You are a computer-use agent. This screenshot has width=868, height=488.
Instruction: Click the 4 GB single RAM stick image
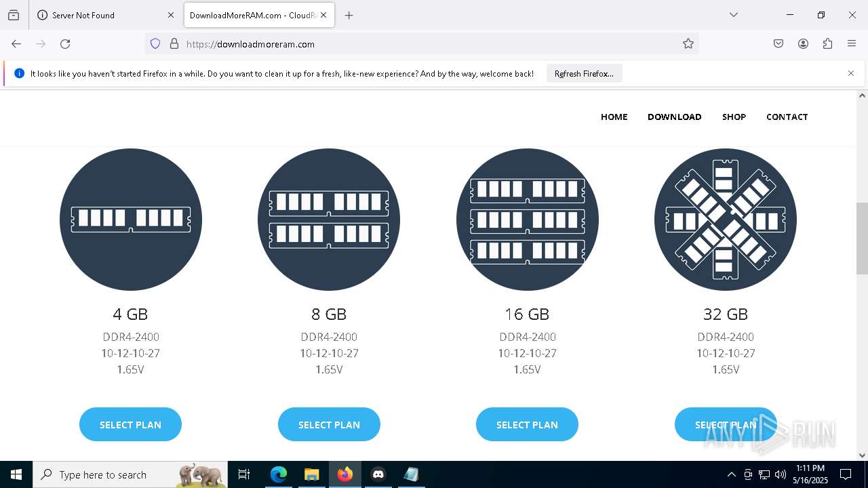click(131, 220)
